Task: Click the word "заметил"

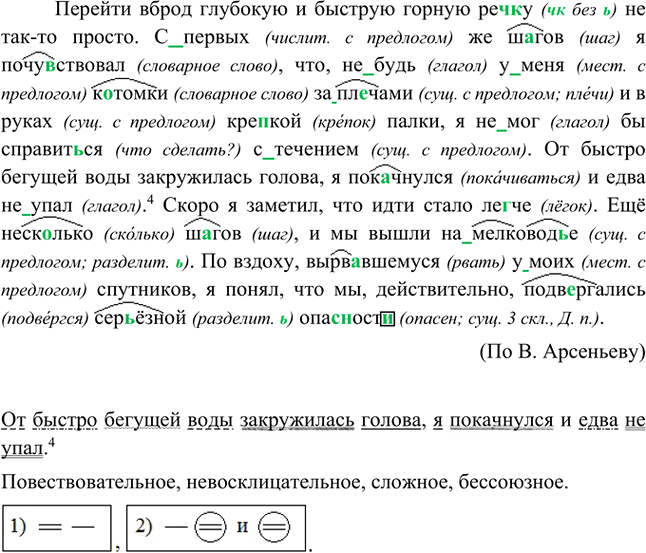Action: pyautogui.click(x=284, y=206)
